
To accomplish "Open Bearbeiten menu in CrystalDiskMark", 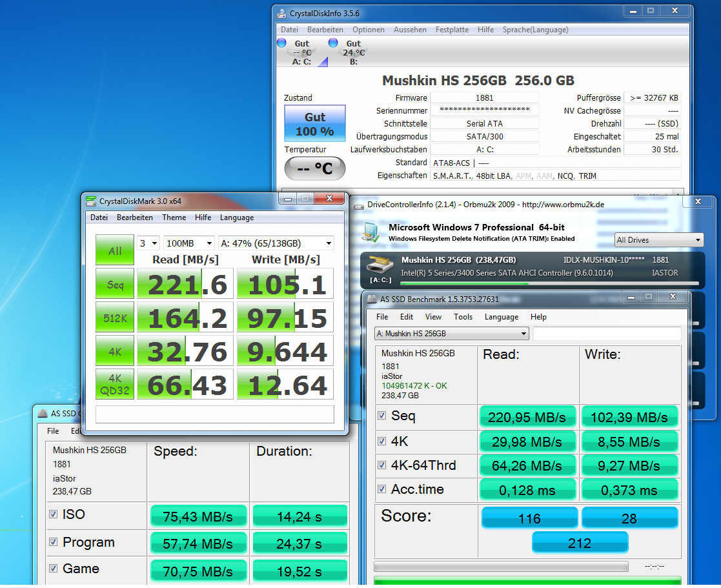I will click(135, 218).
